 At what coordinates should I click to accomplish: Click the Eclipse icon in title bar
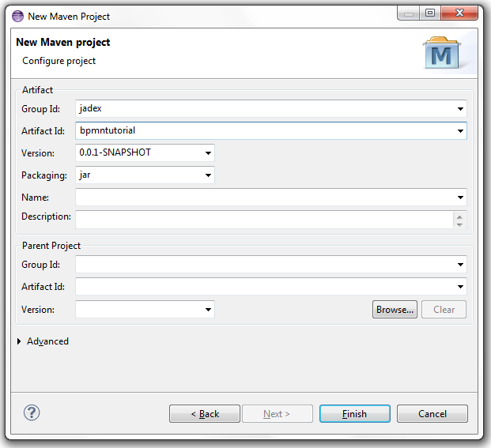[x=17, y=16]
